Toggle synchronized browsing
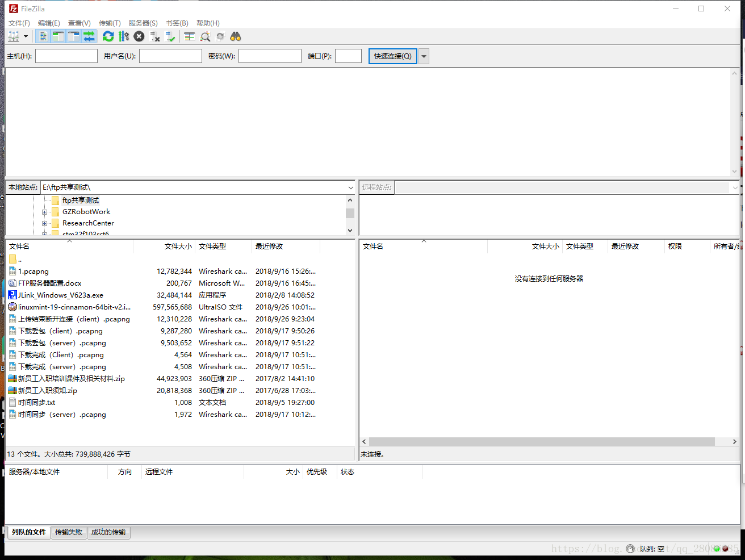Screen dimensions: 745x560 coord(220,36)
